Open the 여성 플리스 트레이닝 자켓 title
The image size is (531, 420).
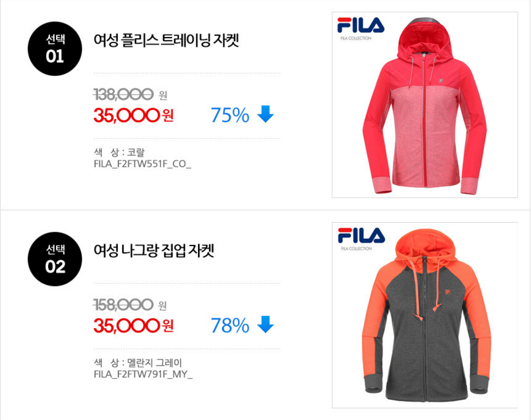click(x=167, y=40)
